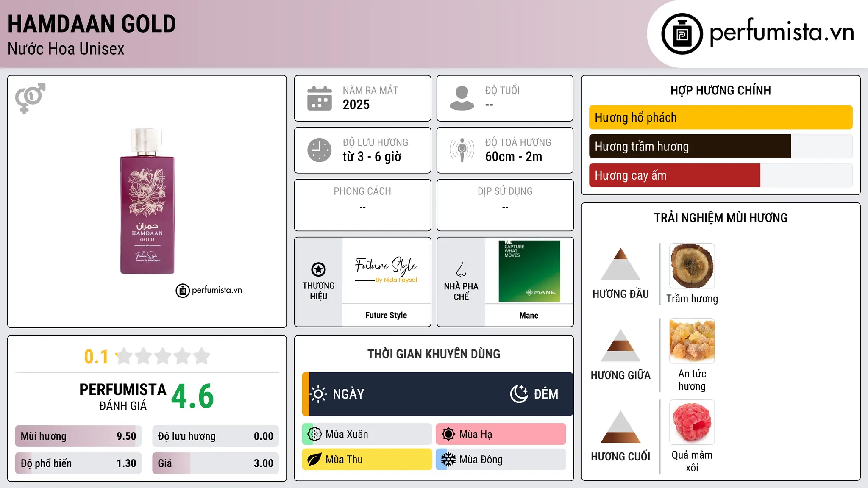Viewport: 868px width, 488px height.
Task: Click the DỊP SỬ DỤNG label
Action: [505, 191]
